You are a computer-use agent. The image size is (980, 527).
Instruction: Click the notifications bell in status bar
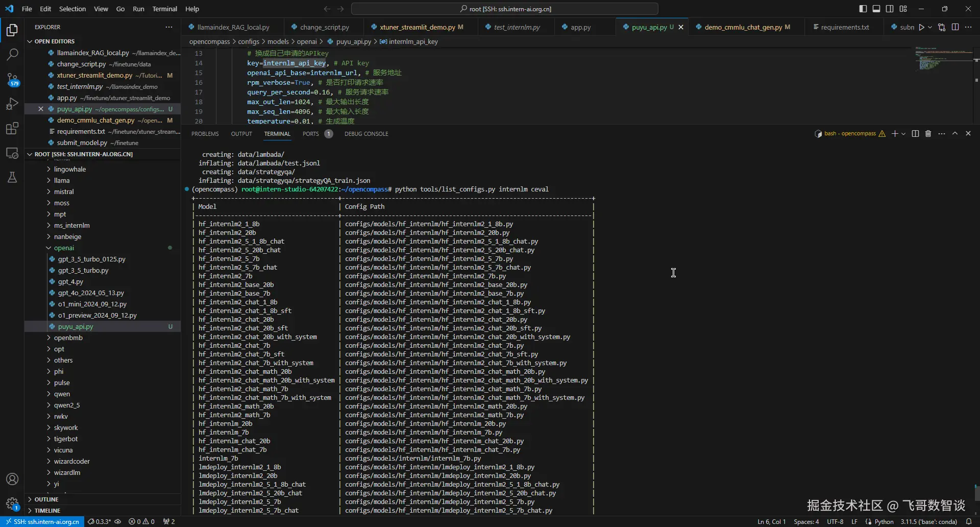(x=969, y=522)
